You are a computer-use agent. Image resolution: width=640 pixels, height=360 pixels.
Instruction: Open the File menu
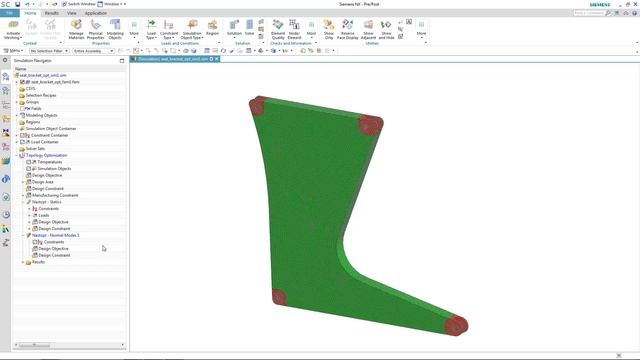click(9, 13)
